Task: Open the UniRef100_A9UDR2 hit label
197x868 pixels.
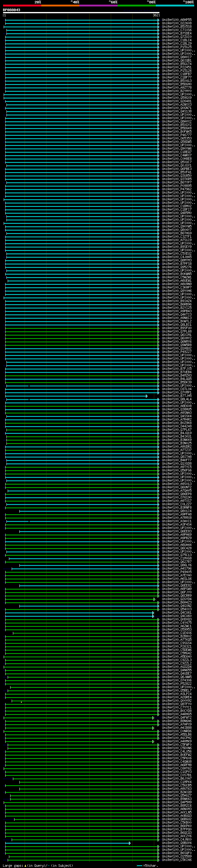Action: 176,447
